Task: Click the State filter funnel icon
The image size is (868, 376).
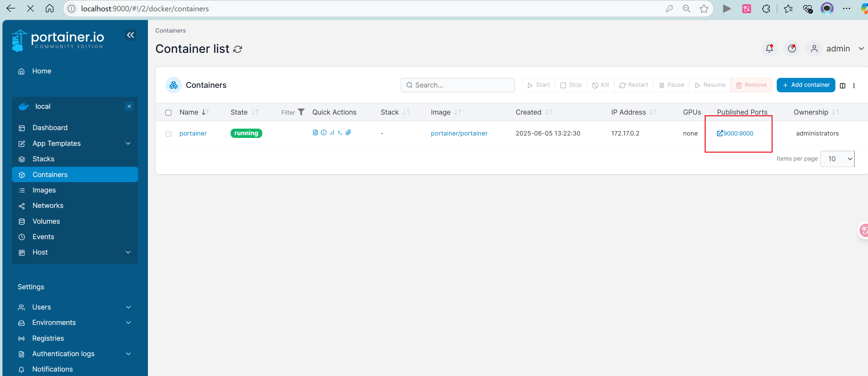Action: pyautogui.click(x=301, y=112)
